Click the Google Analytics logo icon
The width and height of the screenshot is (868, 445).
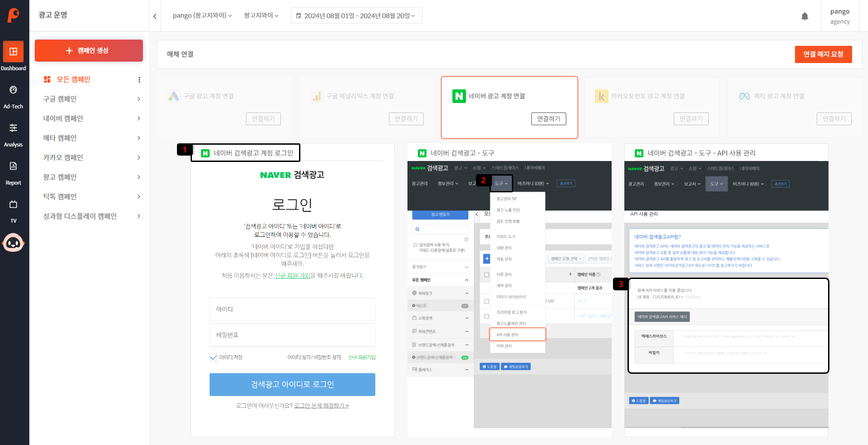(x=317, y=96)
